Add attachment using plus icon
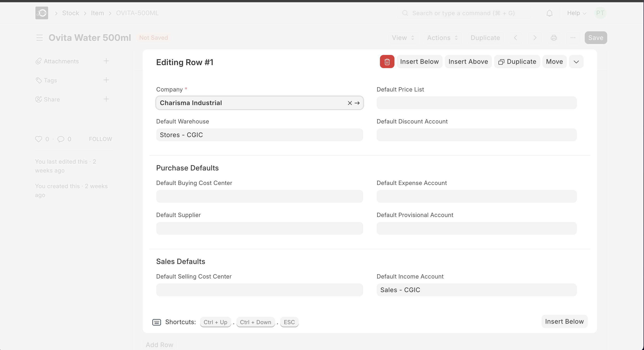644x350 pixels. tap(106, 61)
